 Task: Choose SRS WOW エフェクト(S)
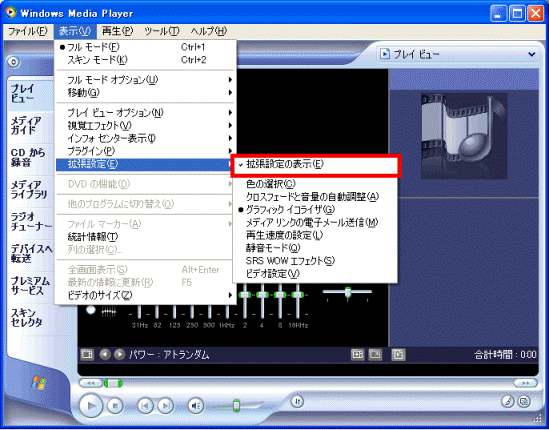coord(315,261)
